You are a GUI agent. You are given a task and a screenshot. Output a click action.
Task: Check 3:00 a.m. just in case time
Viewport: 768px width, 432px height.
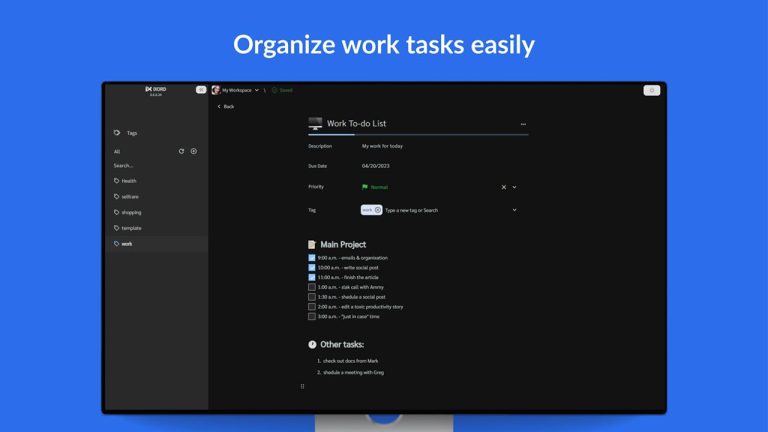[x=312, y=316]
